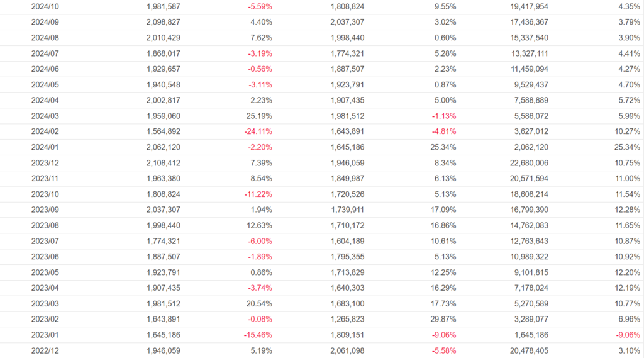Click the 2023/12 date cell
Viewport: 644px width, 358px height.
(45, 163)
